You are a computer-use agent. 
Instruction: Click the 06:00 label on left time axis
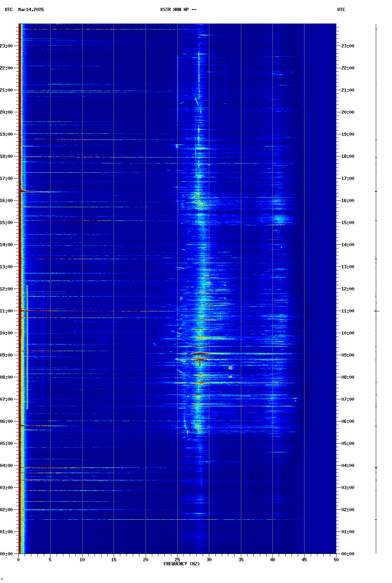[x=7, y=421]
